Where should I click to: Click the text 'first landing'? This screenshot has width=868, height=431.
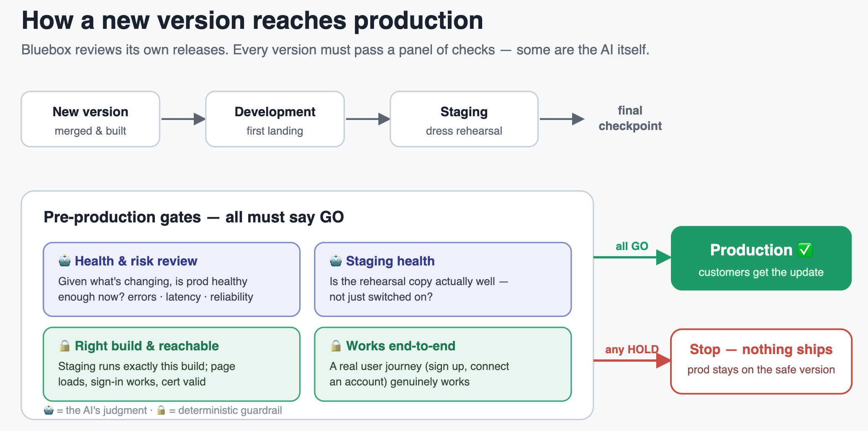tap(275, 131)
